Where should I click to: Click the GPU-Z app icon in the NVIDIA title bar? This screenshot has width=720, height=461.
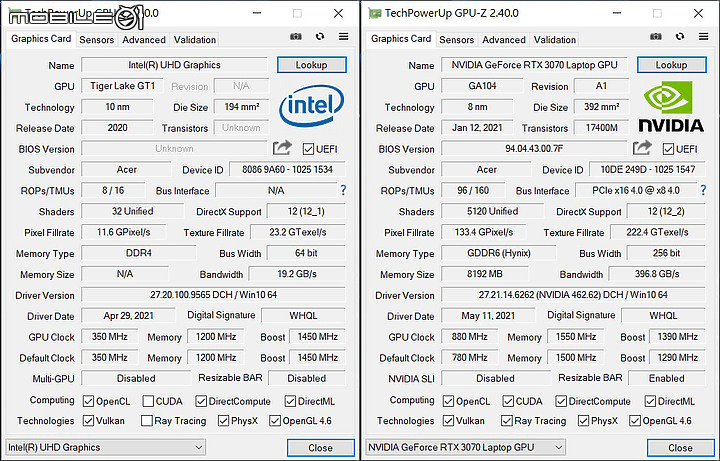pyautogui.click(x=375, y=13)
